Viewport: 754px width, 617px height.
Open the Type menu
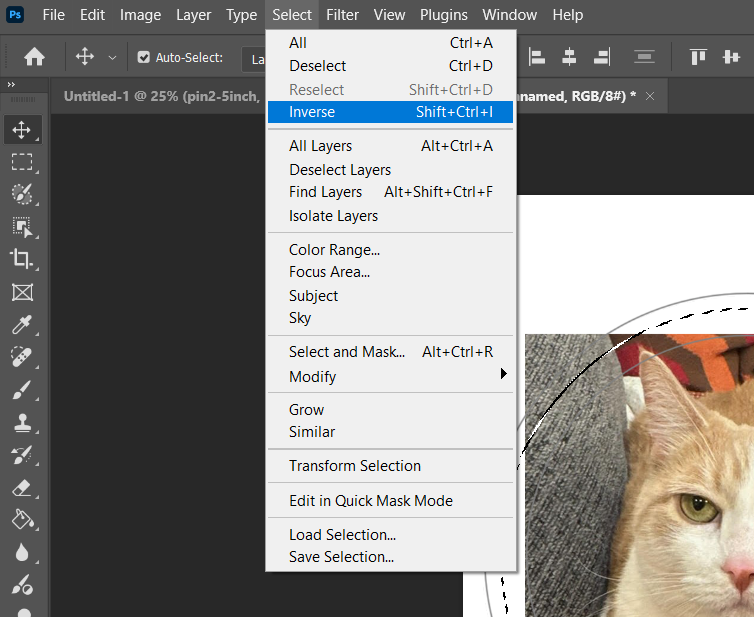(241, 15)
